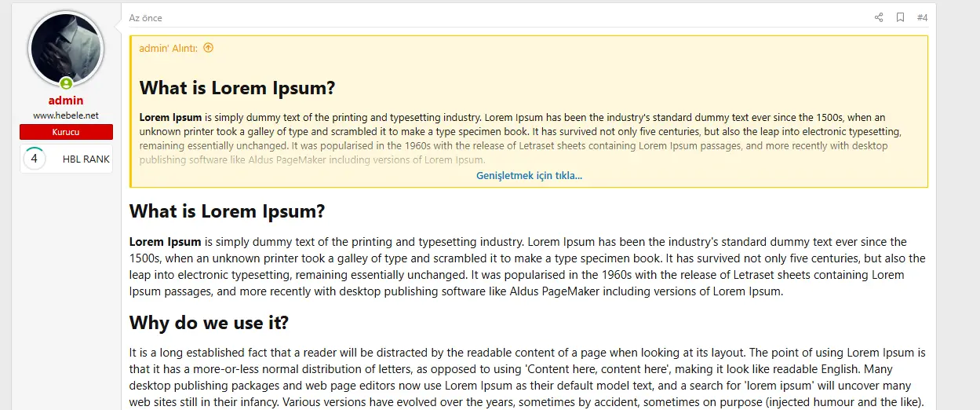Click the bold Lorem Ipsum inside the quote
This screenshot has height=410, width=980.
[x=170, y=117]
